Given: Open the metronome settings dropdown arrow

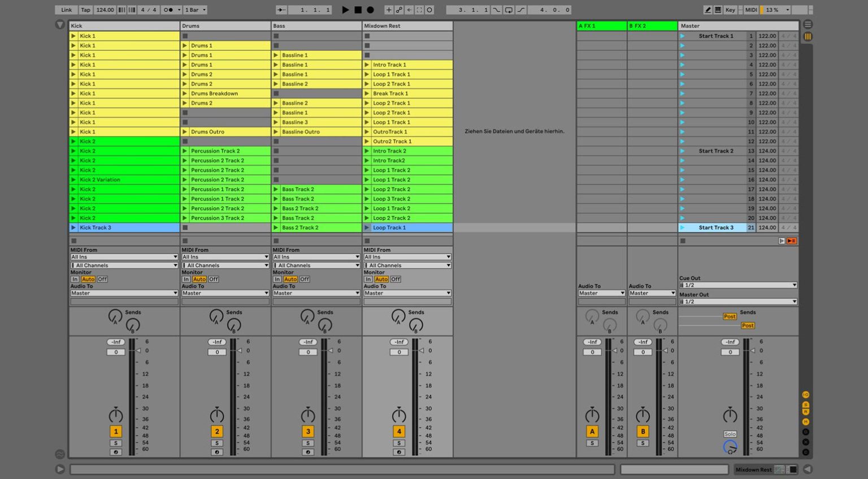Looking at the screenshot, I should [x=179, y=10].
